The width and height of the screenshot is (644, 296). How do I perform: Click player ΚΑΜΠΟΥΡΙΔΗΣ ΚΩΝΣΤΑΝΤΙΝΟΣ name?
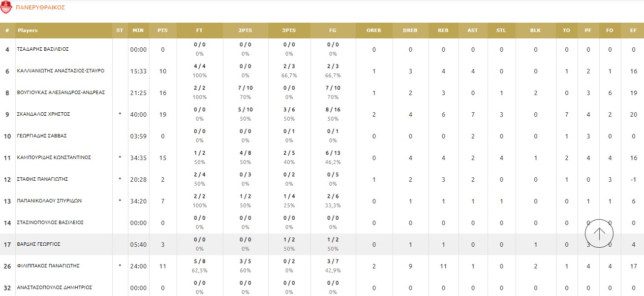pyautogui.click(x=54, y=158)
